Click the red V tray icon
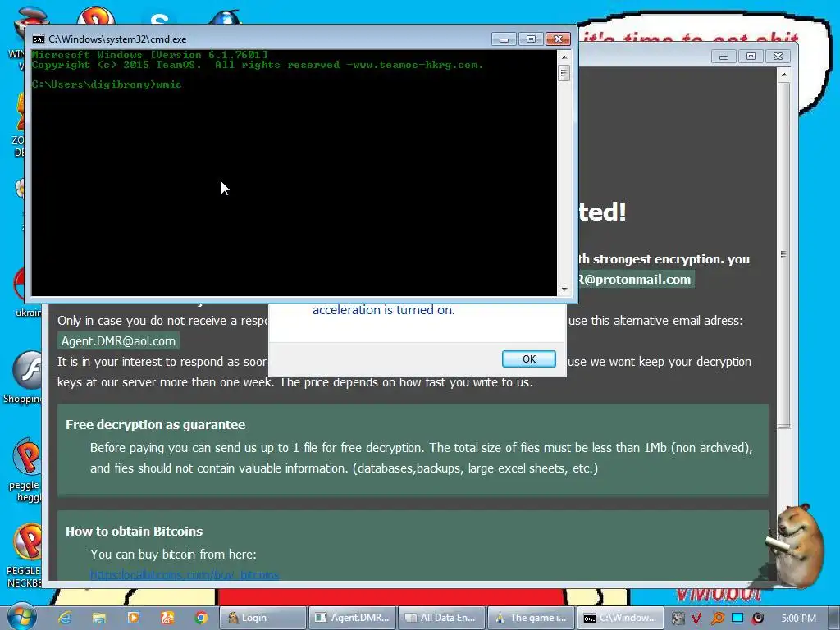The image size is (840, 630). point(696,619)
